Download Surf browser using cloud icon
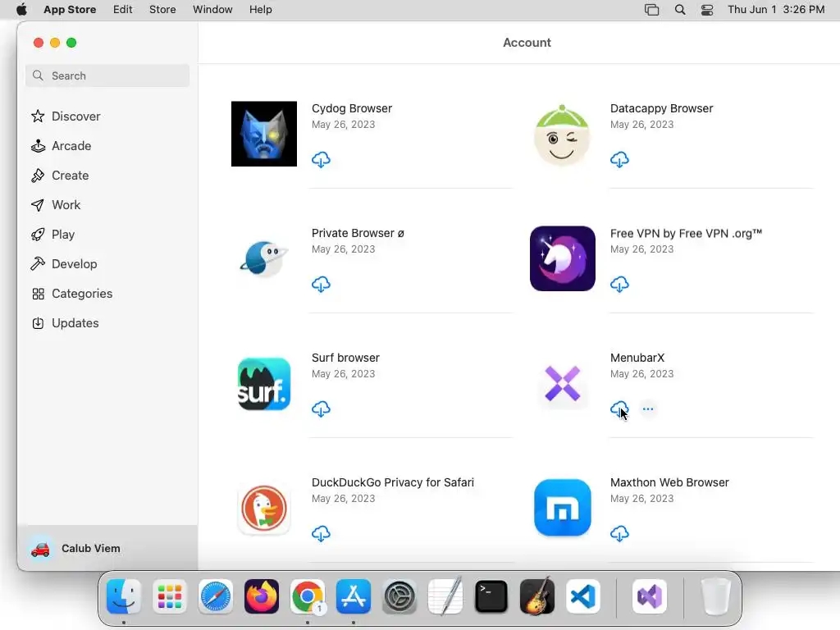The image size is (840, 630). click(321, 409)
